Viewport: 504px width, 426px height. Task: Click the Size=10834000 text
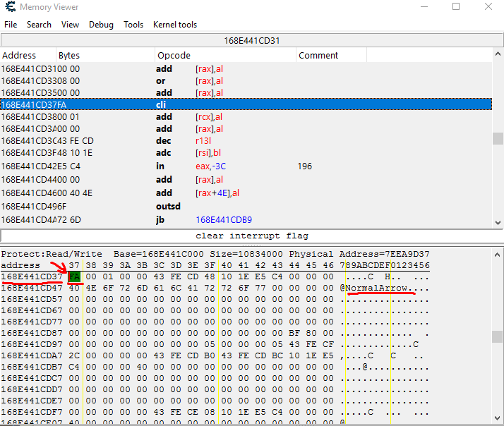[x=246, y=254]
